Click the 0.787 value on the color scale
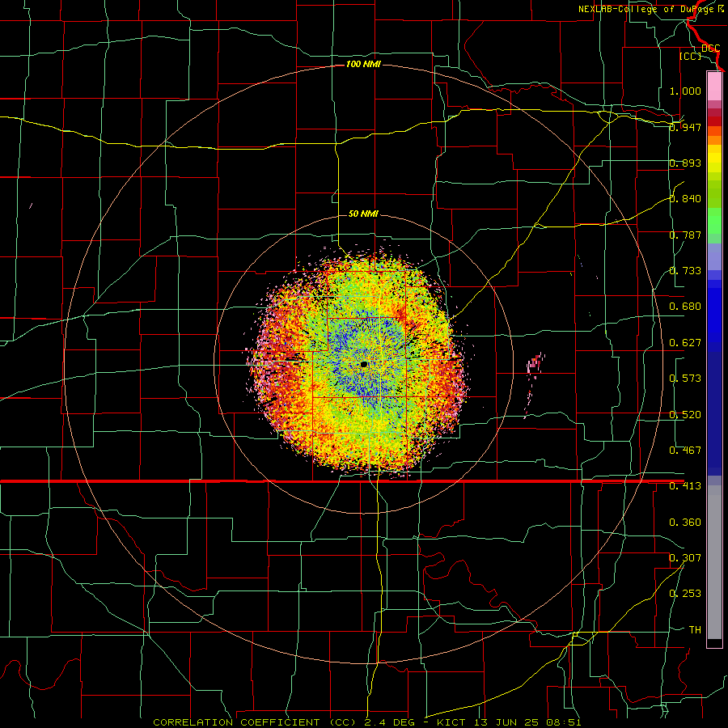This screenshot has height=728, width=728. point(685,235)
